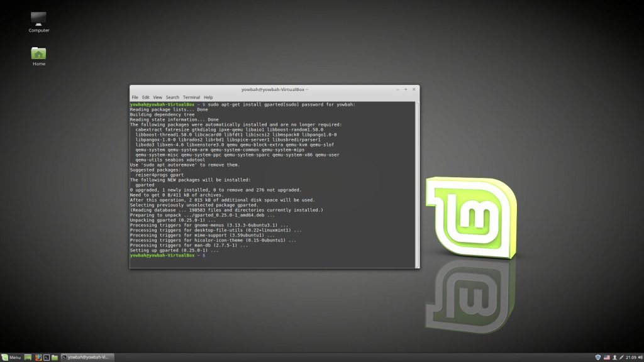Screen dimensions: 644x362
Task: Open the Mint Menu button
Action: [11, 357]
